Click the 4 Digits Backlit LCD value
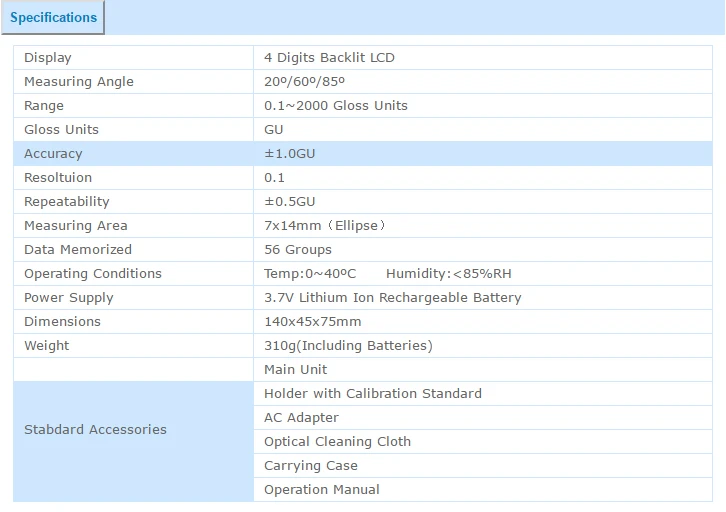The image size is (726, 512). click(x=329, y=57)
